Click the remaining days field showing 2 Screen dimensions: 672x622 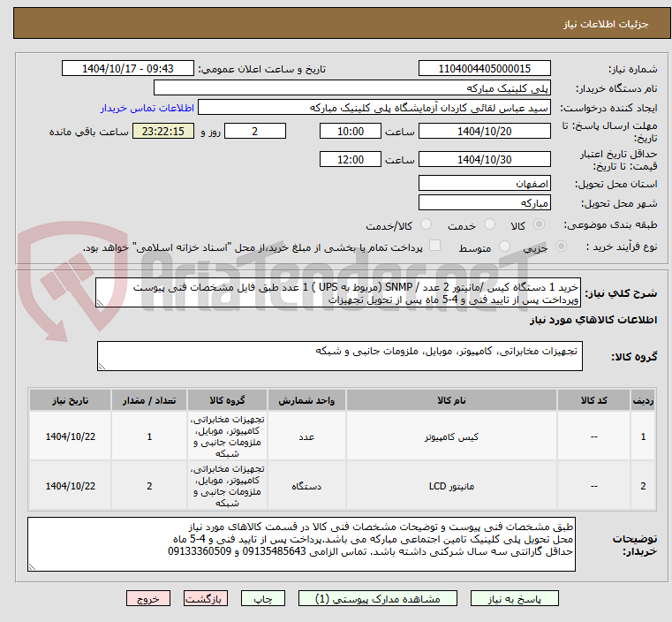(255, 131)
